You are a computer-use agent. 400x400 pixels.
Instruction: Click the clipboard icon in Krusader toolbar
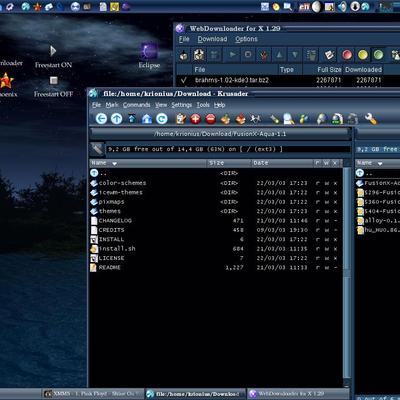click(181, 119)
